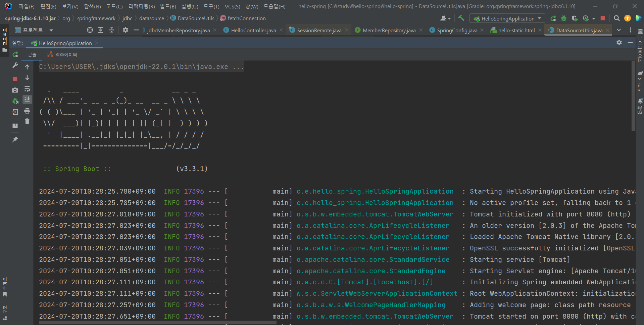Open Search Everywhere magnifier icon
The width and height of the screenshot is (644, 325).
point(617,18)
